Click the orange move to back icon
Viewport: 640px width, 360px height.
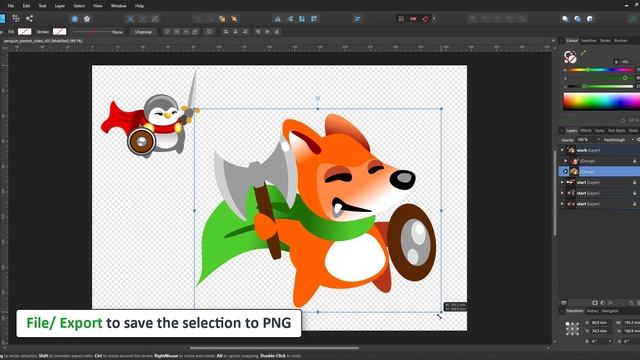coord(234,19)
